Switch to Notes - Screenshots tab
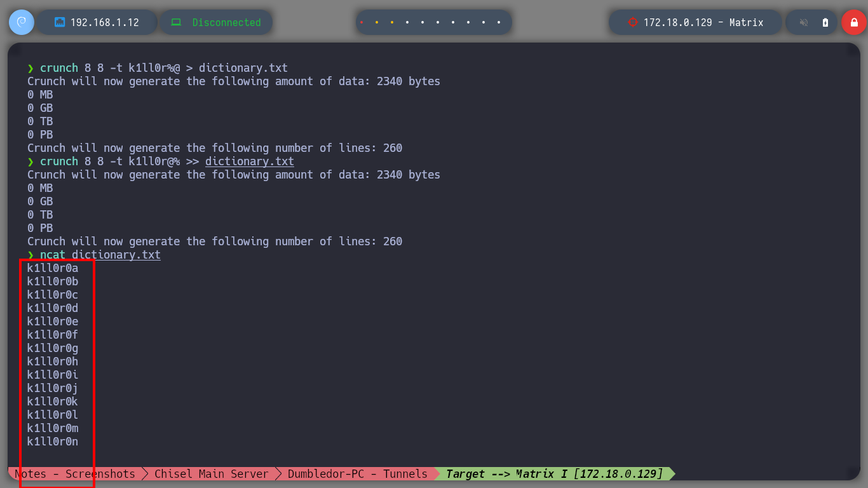Screen dimensions: 868x488 [x=75, y=474]
